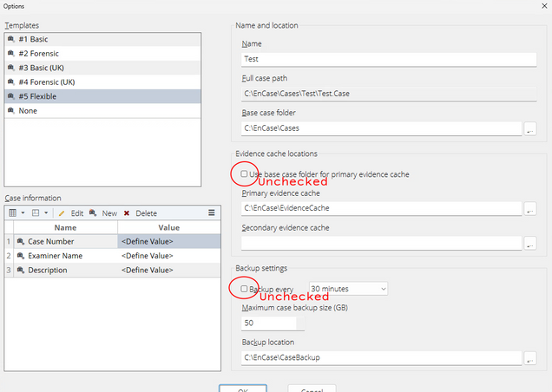Click the split pane layout icon
The height and width of the screenshot is (392, 552).
(x=36, y=212)
